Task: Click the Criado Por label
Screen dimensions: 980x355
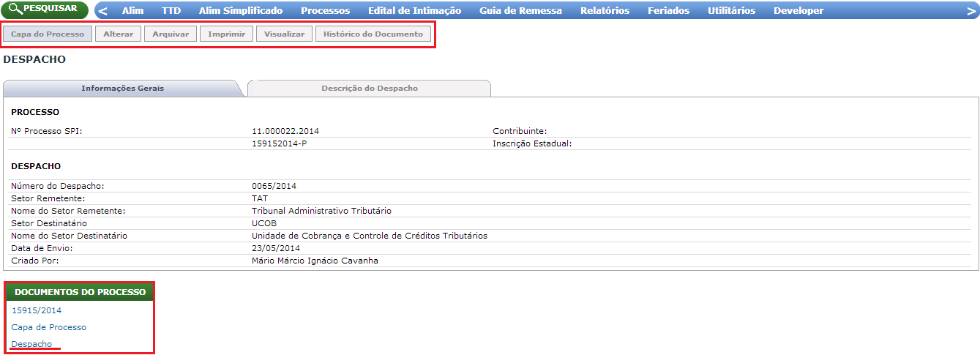Action: [34, 261]
